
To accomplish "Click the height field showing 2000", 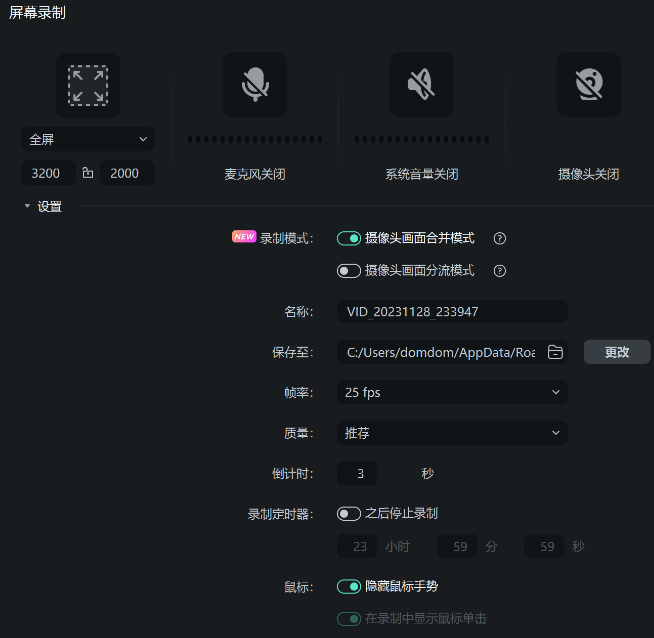I will pyautogui.click(x=127, y=173).
